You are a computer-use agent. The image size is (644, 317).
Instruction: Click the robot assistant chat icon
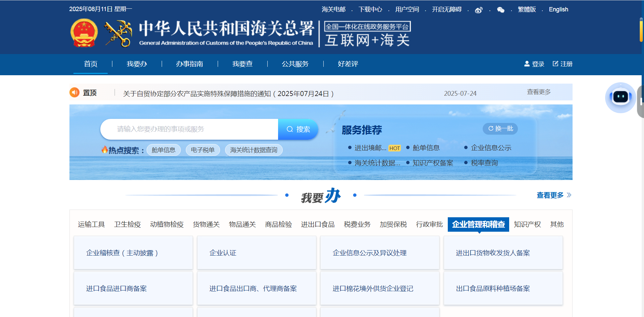(621, 97)
